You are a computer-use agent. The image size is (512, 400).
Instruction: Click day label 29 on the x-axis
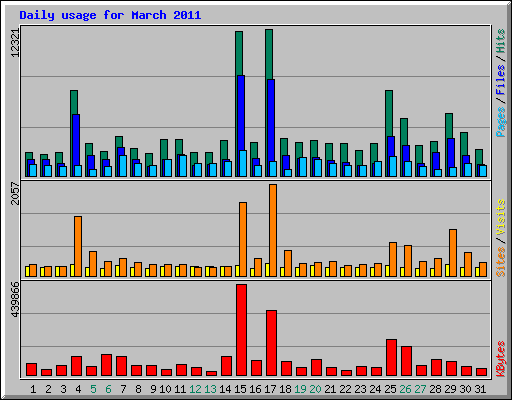(x=450, y=389)
